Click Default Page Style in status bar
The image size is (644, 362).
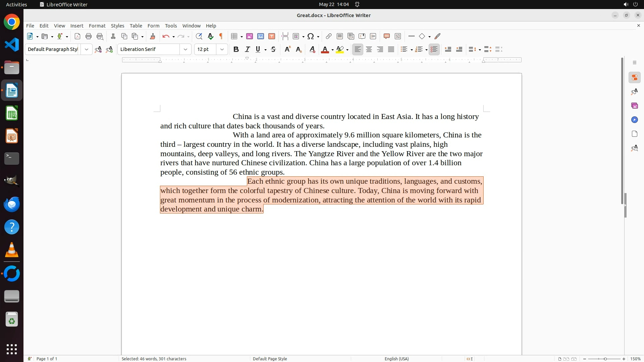tap(270, 359)
